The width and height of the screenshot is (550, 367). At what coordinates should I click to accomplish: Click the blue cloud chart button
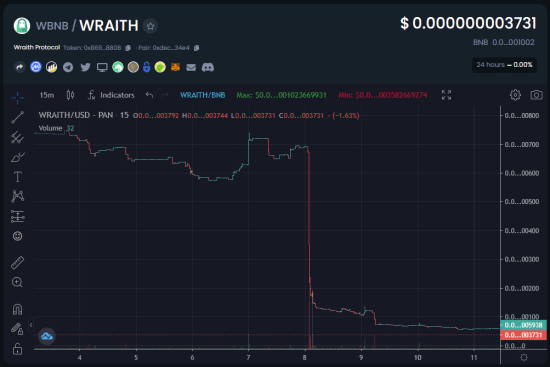pyautogui.click(x=47, y=336)
